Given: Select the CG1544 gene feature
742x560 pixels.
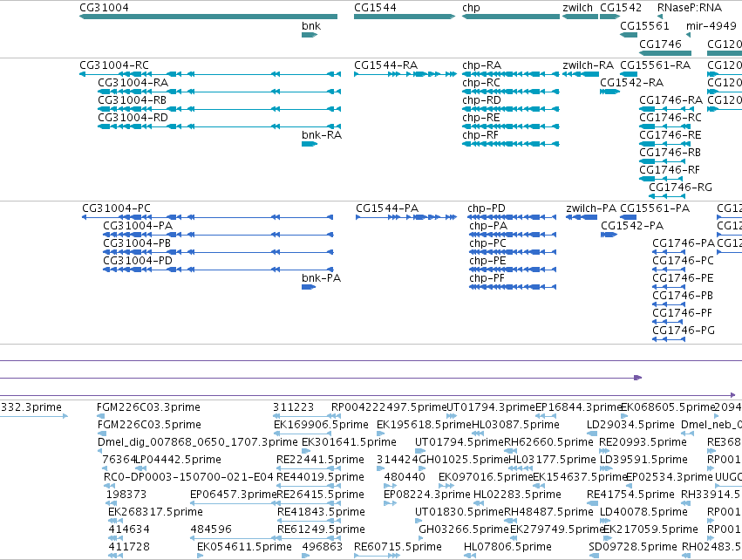Looking at the screenshot, I should pyautogui.click(x=405, y=17).
